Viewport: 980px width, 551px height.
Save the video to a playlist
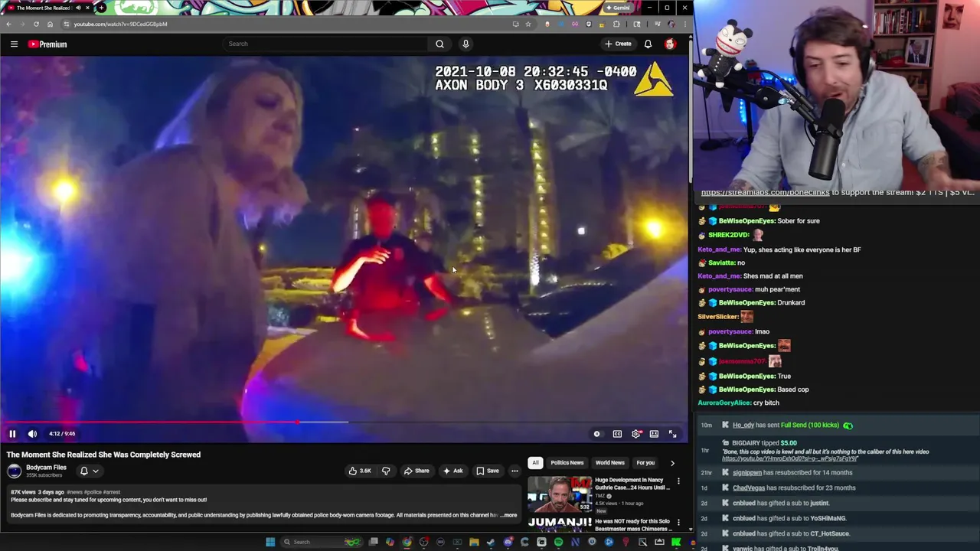click(488, 471)
